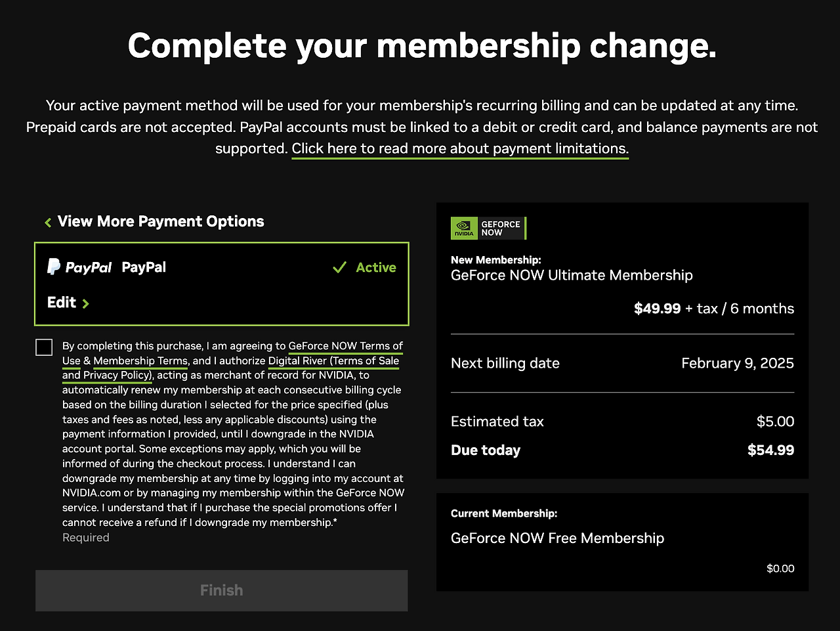Edit the PayPal payment method
Viewport: 840px width, 631px height.
click(x=62, y=303)
